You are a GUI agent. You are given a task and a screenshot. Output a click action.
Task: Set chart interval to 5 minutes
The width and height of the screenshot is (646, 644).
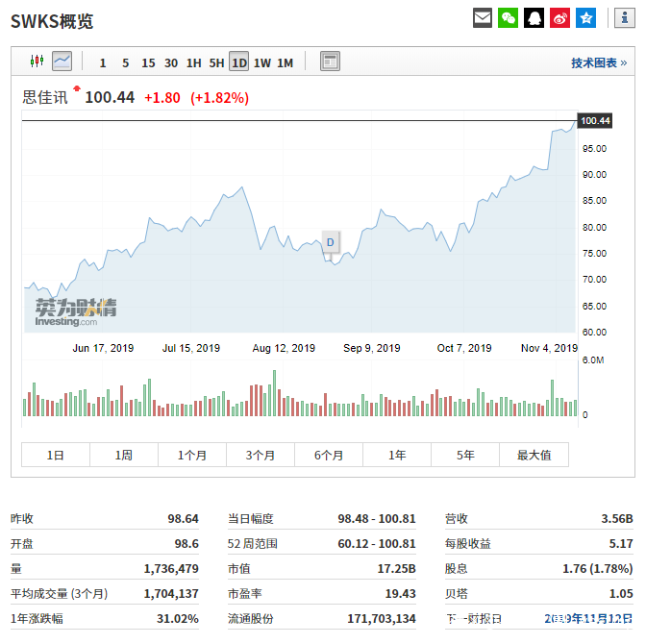point(125,63)
